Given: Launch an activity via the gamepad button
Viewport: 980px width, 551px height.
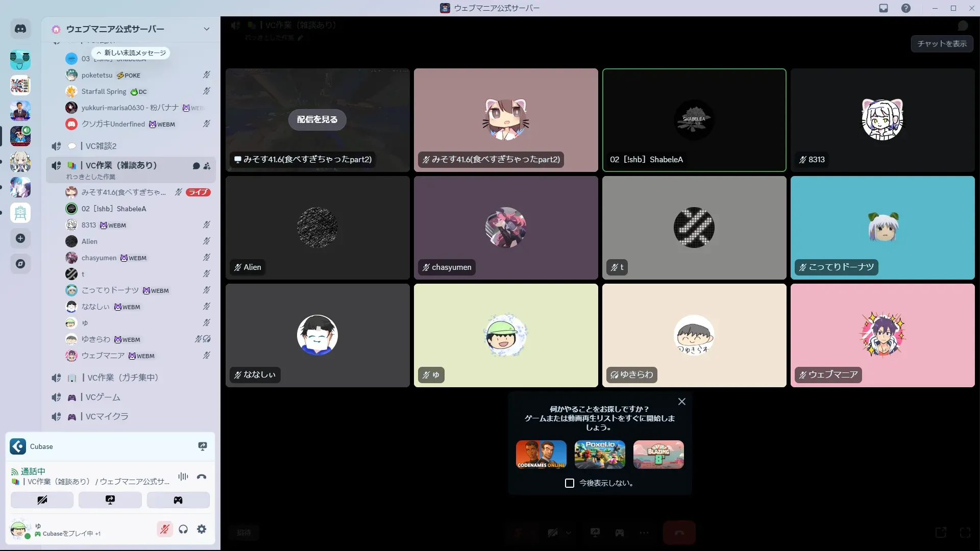Looking at the screenshot, I should pyautogui.click(x=178, y=500).
